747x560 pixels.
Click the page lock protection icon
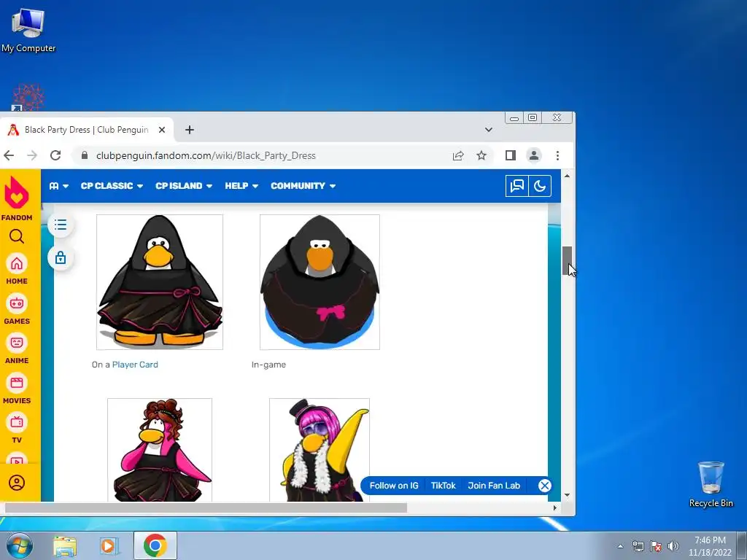[x=61, y=257]
